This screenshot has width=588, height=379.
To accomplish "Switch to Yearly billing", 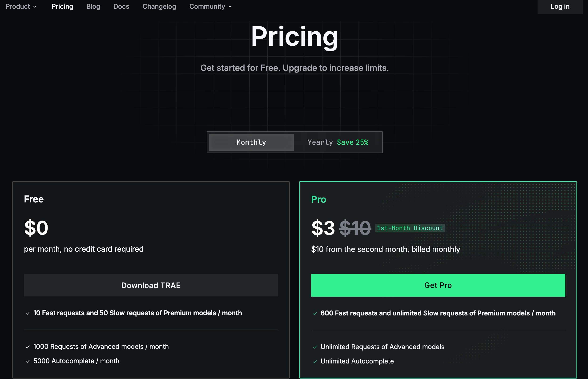I will click(320, 142).
